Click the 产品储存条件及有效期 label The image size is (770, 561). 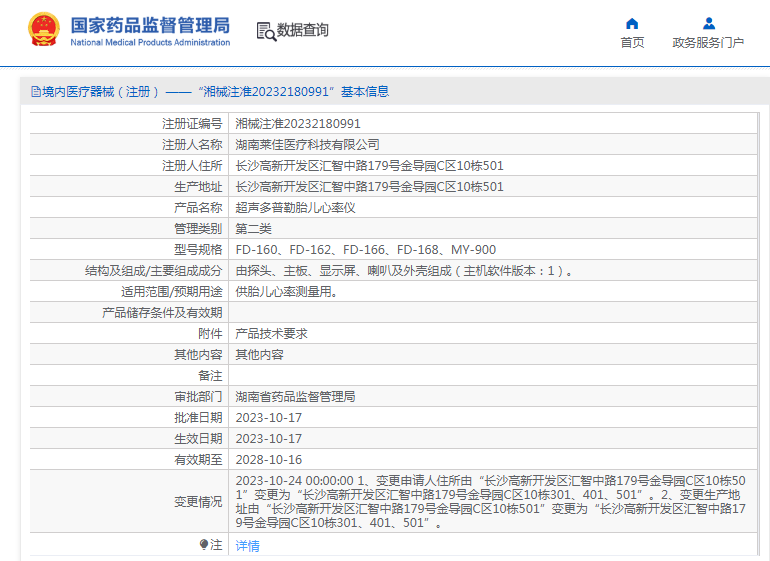coord(162,313)
